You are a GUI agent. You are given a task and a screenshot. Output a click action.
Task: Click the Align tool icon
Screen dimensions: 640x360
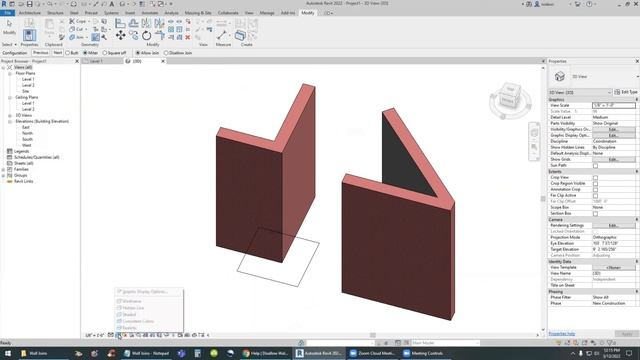tap(120, 23)
